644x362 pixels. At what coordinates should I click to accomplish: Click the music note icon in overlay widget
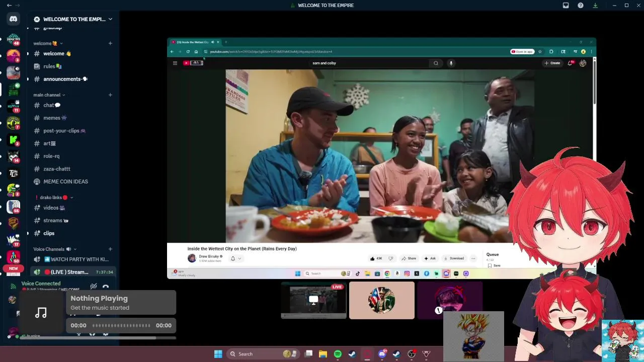pyautogui.click(x=41, y=313)
